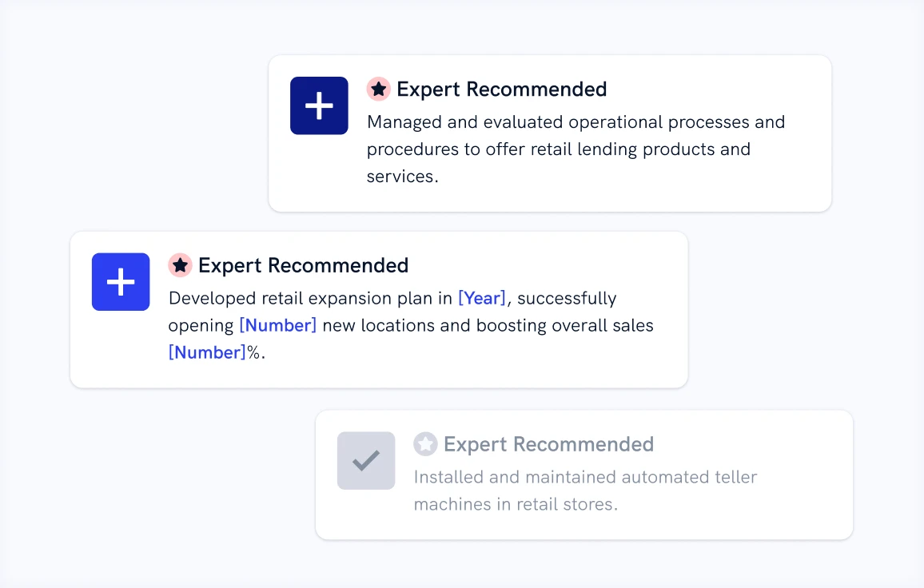
Task: Select the [Year] placeholder
Action: coord(481,299)
